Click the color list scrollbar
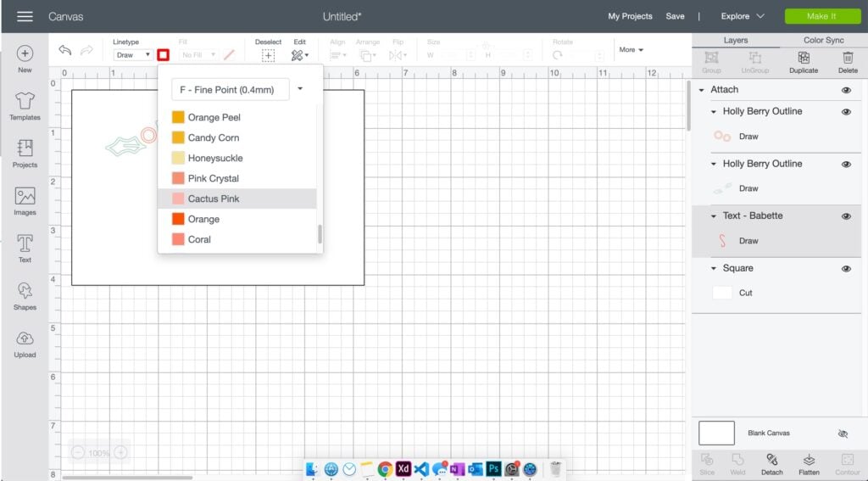The height and width of the screenshot is (481, 868). pyautogui.click(x=320, y=234)
